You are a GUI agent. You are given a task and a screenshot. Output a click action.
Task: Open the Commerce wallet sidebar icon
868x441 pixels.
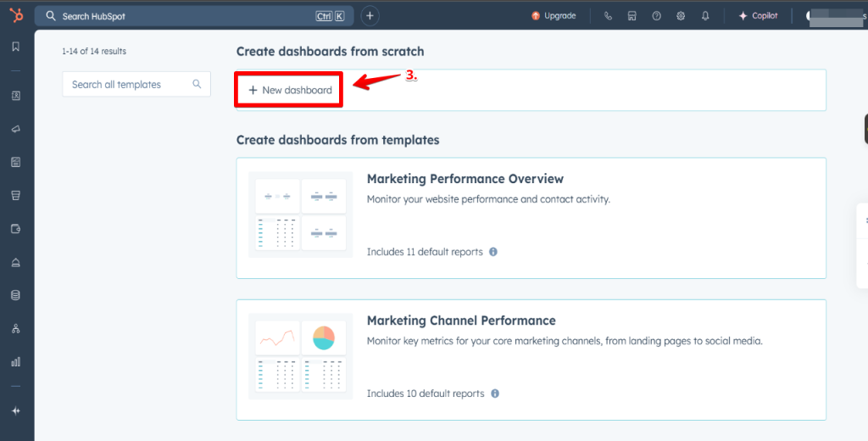(15, 229)
